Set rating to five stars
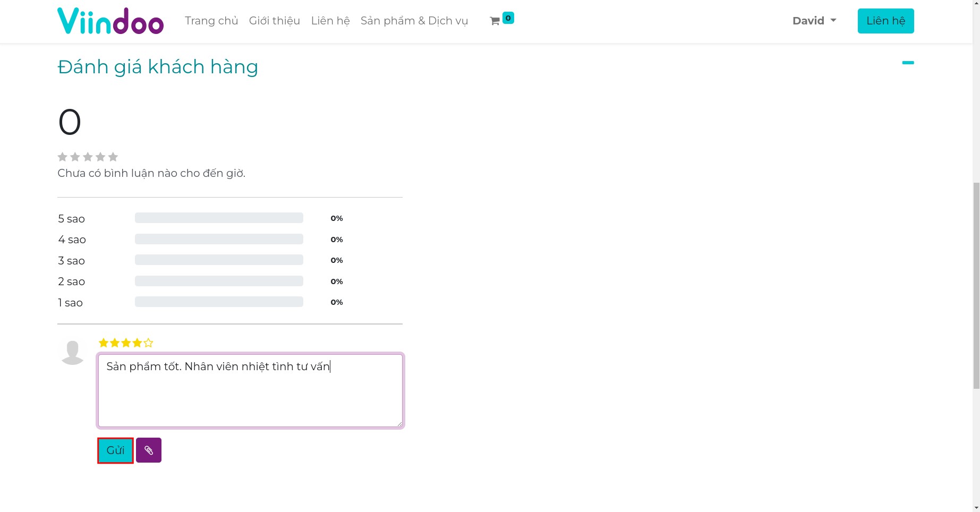This screenshot has width=980, height=512. [148, 343]
